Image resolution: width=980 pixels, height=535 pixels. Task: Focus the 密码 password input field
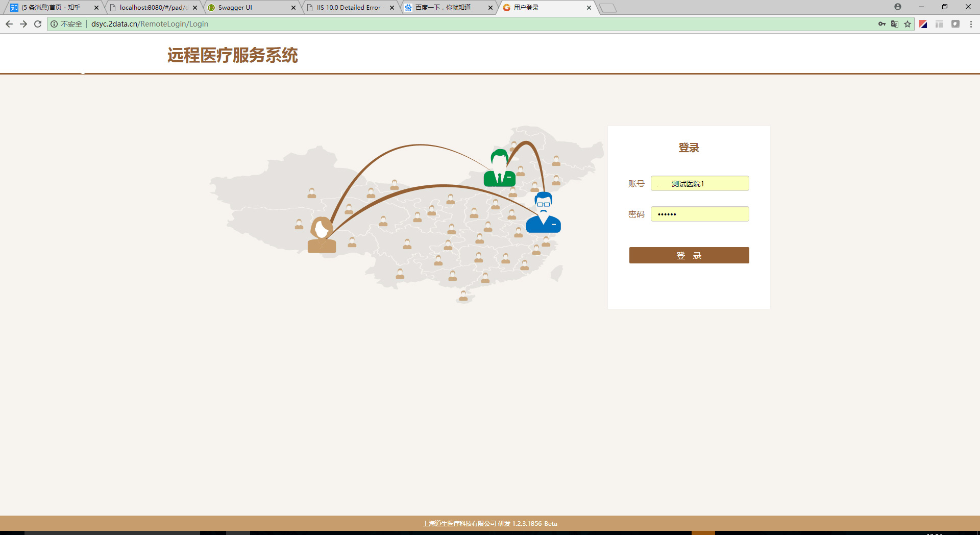(700, 214)
